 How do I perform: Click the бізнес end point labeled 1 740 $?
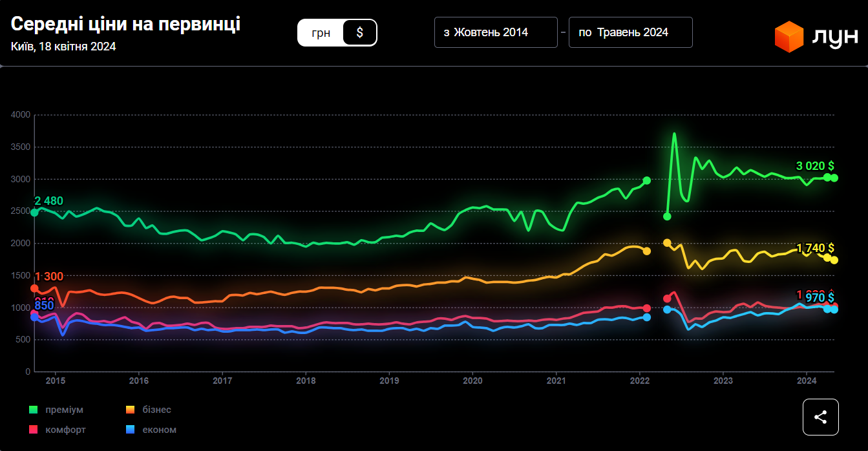point(834,260)
